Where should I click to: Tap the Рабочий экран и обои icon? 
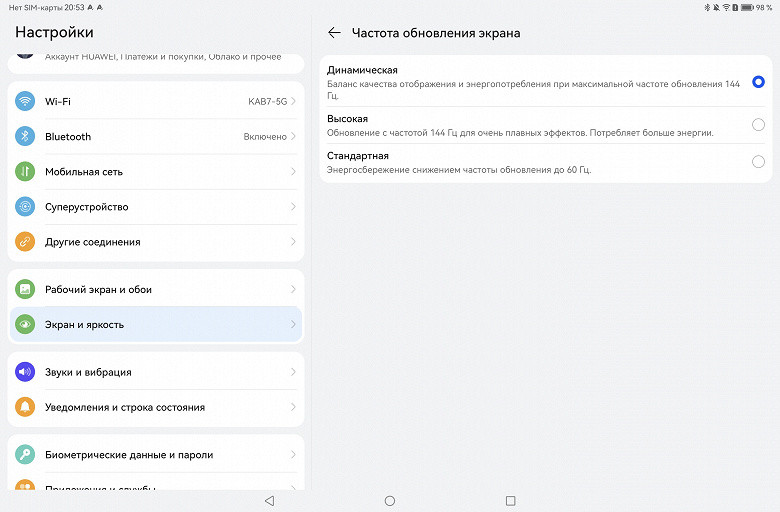tap(25, 290)
